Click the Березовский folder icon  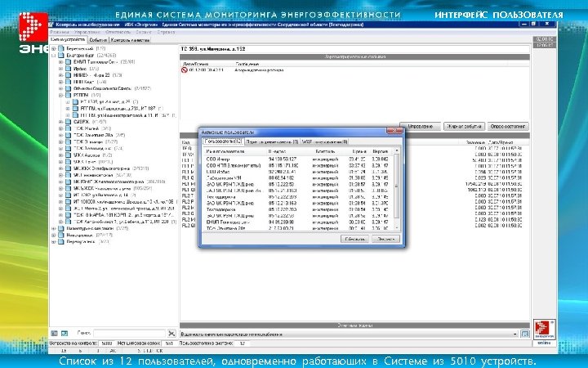click(x=60, y=49)
